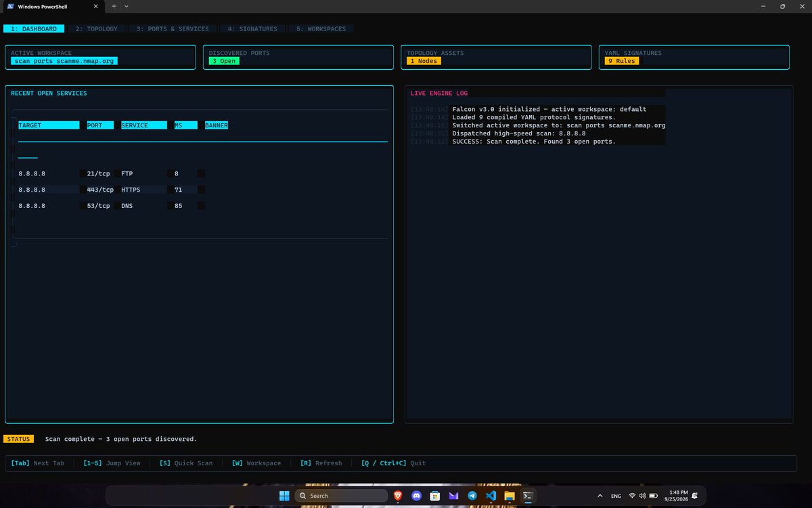Click the [R] Refresh shortcut
Screen dimensions: 812x508
[321, 463]
